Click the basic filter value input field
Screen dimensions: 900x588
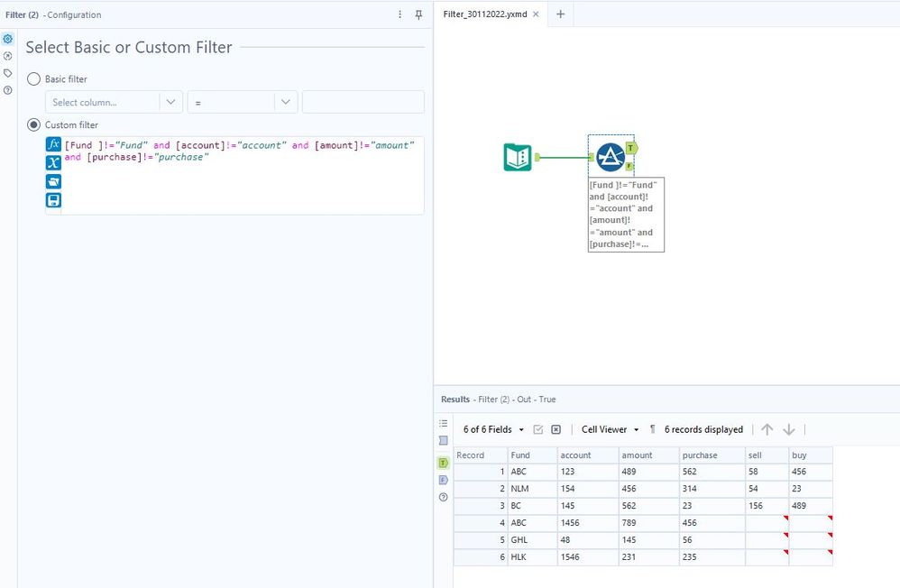[363, 102]
